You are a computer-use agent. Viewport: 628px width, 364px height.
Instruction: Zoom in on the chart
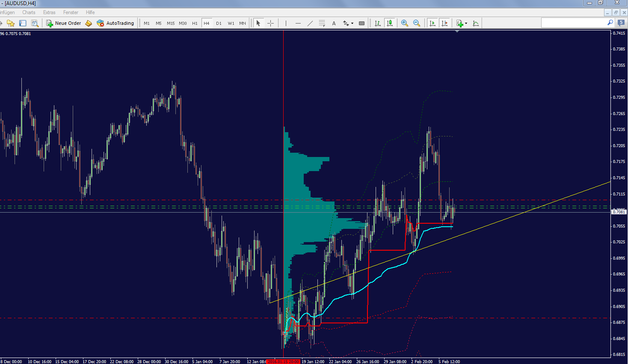coord(404,23)
